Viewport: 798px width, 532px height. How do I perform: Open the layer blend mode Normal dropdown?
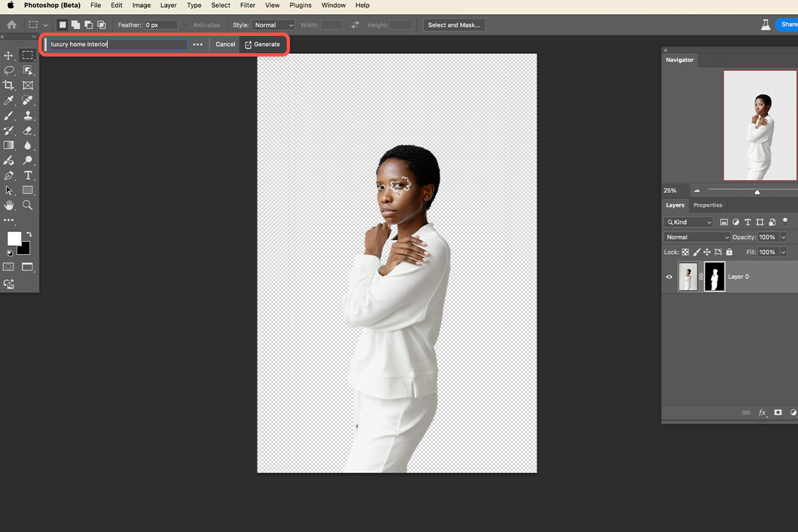click(697, 237)
